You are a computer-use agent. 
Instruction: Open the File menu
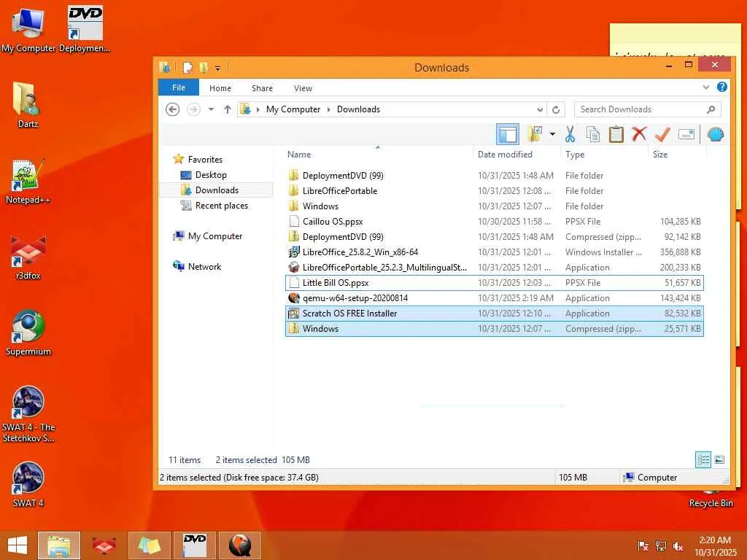179,88
